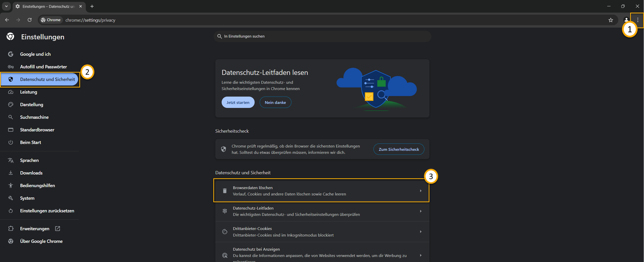Image resolution: width=644 pixels, height=262 pixels.
Task: Open the chevron on Datenschutz-Leitfaden row
Action: pyautogui.click(x=421, y=211)
